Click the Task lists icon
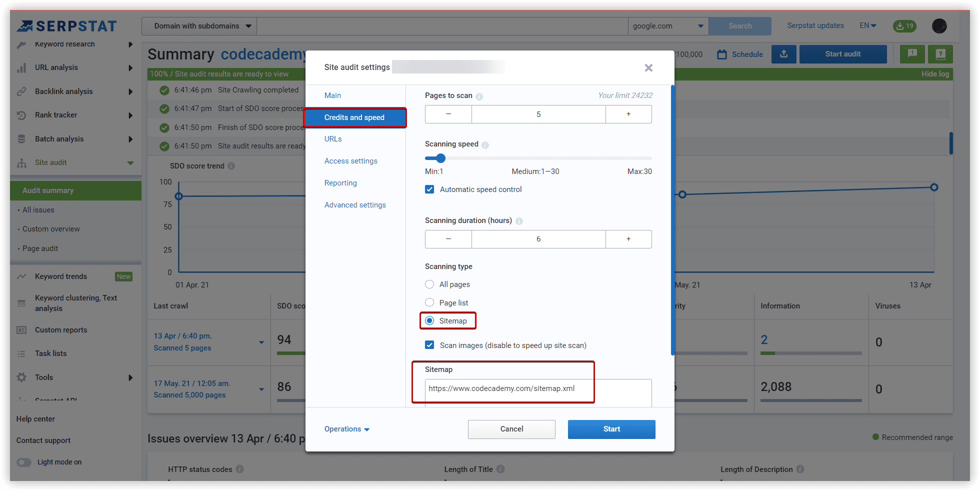 pos(21,353)
